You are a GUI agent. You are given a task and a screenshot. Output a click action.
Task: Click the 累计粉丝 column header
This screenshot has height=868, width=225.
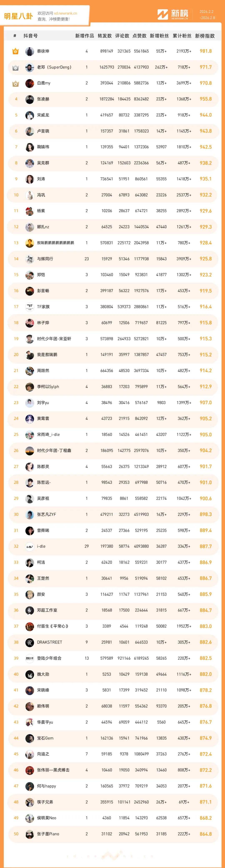click(x=182, y=36)
